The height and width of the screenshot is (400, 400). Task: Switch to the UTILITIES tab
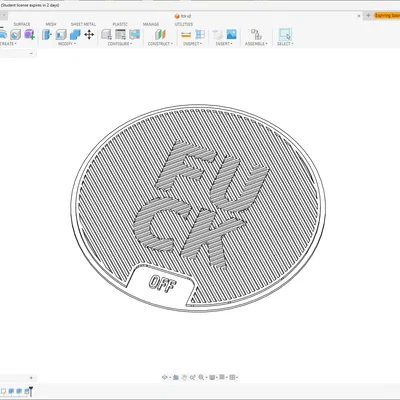(x=184, y=24)
